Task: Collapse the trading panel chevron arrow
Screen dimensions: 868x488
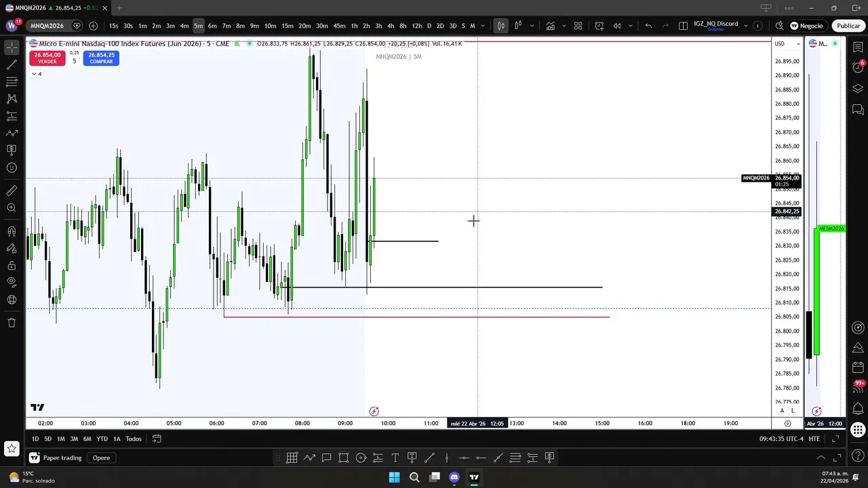Action: pos(821,457)
